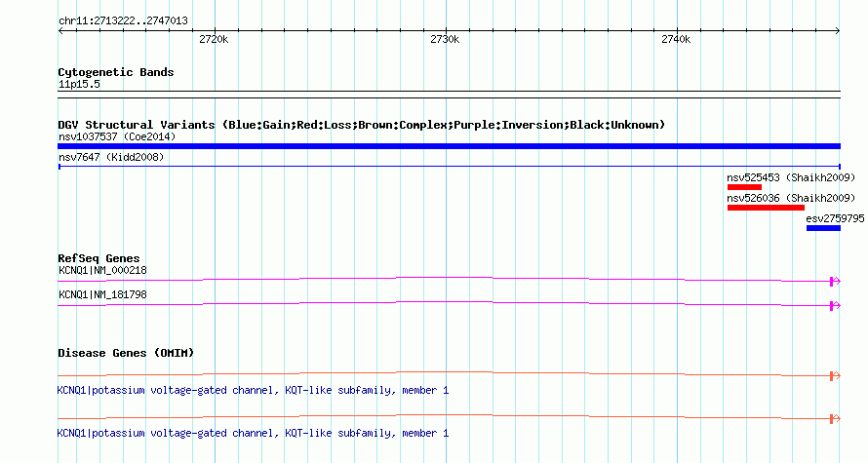Screen dimensions: 868x463
Task: Click the nsv1037537 (Coe2014) blue gain bar
Action: [x=449, y=146]
